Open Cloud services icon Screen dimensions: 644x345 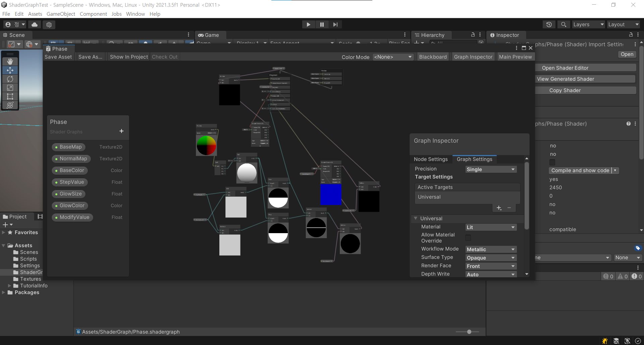(x=35, y=24)
